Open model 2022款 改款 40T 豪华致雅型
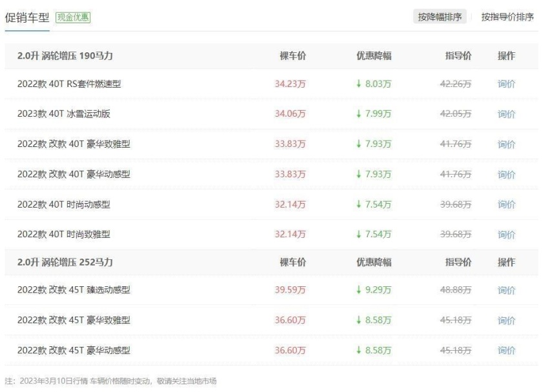This screenshot has height=392, width=550. (74, 144)
